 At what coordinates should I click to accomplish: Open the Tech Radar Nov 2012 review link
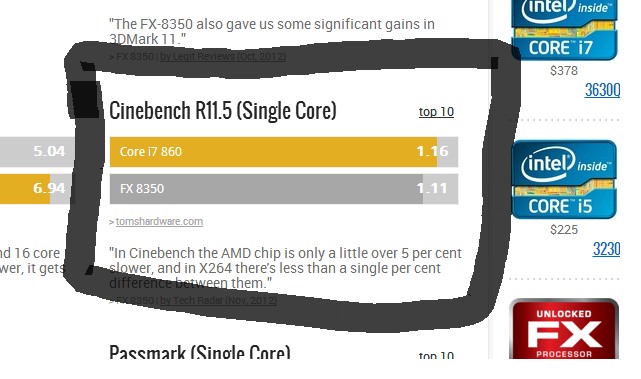pyautogui.click(x=218, y=301)
